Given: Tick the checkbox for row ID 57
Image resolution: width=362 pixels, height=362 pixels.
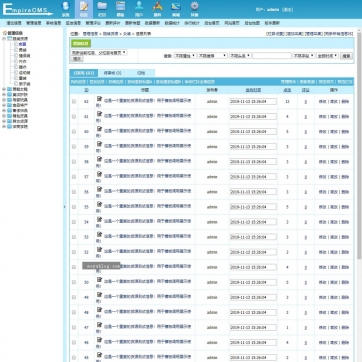Looking at the screenshot, I should (x=74, y=177).
